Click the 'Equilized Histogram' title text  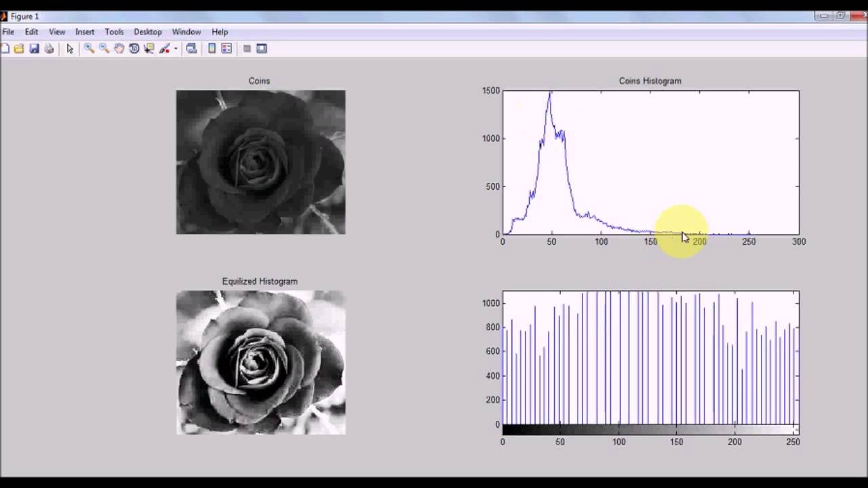pos(260,281)
